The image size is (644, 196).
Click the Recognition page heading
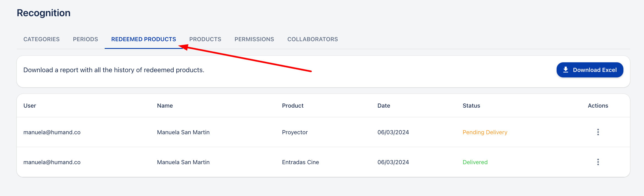[44, 13]
